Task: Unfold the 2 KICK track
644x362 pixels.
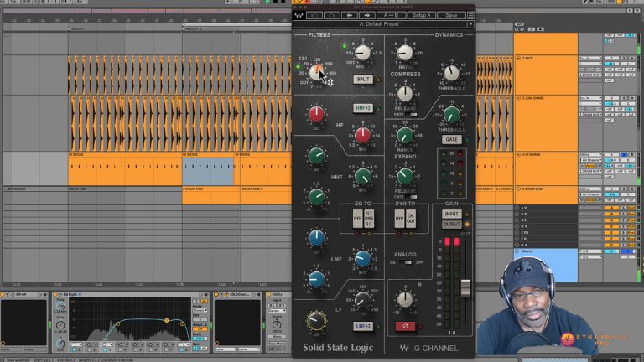Action: [x=518, y=59]
